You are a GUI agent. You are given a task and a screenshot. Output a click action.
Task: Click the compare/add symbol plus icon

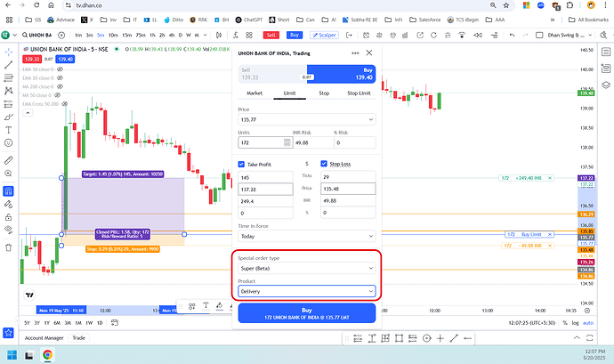(61, 36)
